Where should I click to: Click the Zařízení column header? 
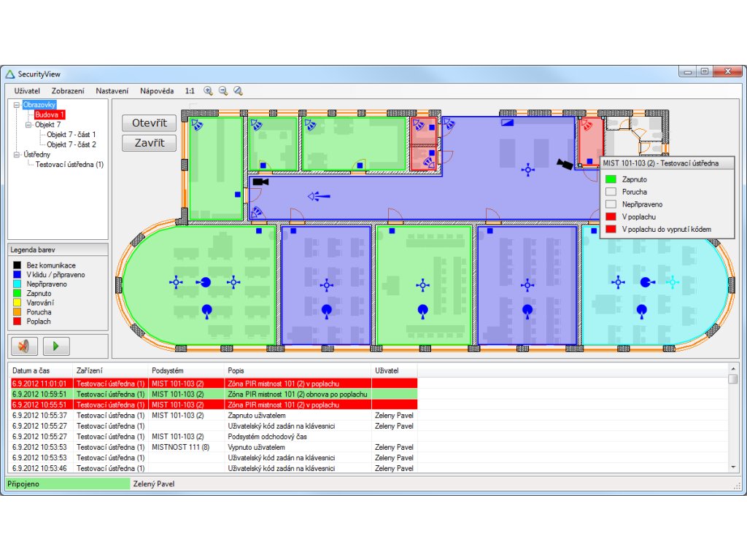[x=111, y=370]
